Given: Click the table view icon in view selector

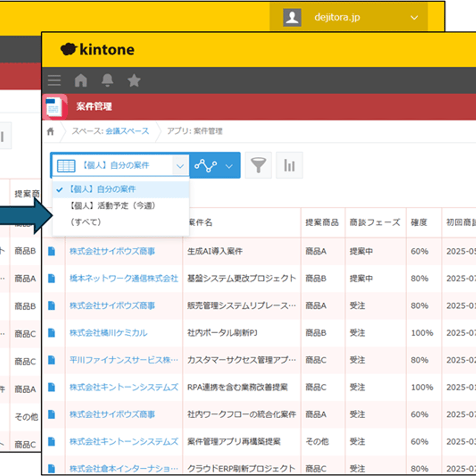Looking at the screenshot, I should (66, 166).
